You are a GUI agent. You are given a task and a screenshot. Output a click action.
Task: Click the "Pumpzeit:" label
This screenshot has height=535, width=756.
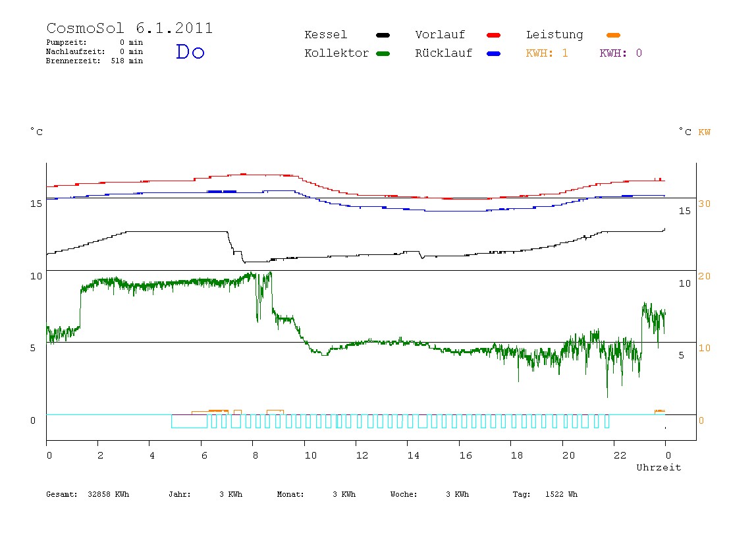coord(67,42)
